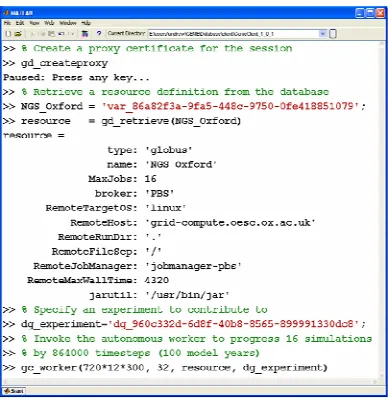Click the Undo toolbar icon
The image size is (388, 400).
(x=61, y=33)
